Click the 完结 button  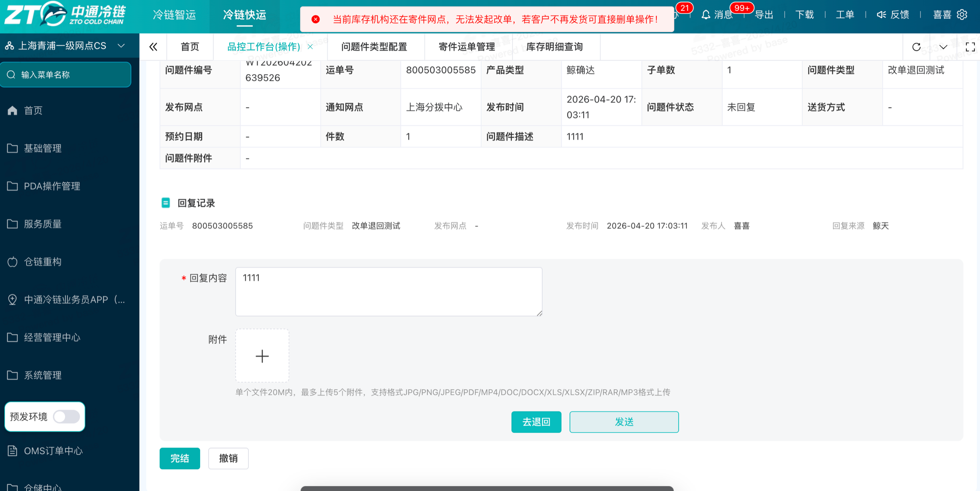[x=180, y=458]
